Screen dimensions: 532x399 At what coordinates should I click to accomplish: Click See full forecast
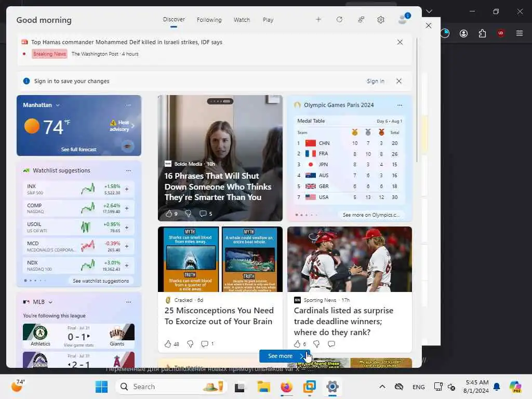coord(79,149)
